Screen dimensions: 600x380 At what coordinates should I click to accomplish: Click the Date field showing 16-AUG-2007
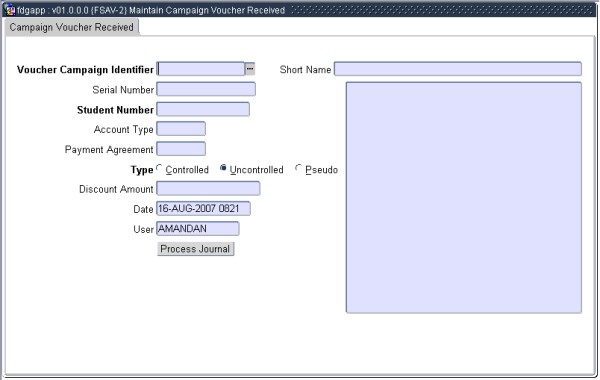(x=203, y=209)
